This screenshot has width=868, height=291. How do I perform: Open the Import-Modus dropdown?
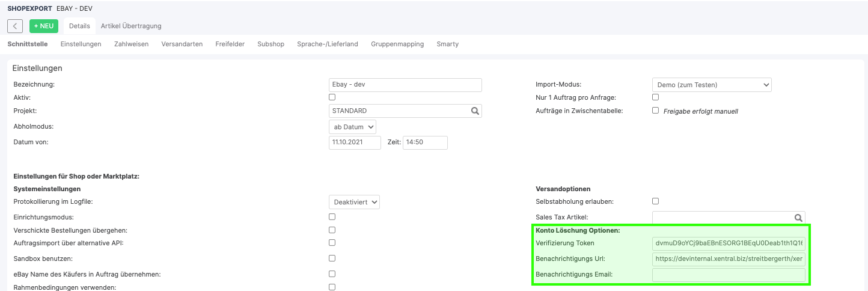711,85
